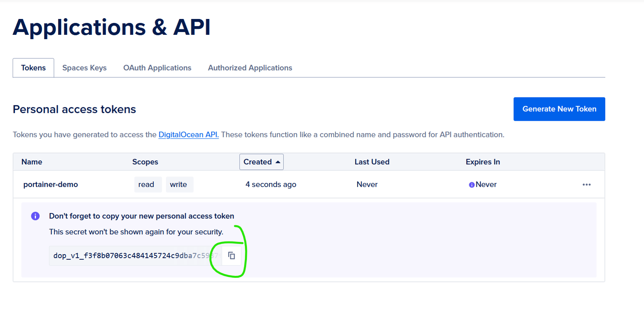Click the 4 seconds ago created timestamp
This screenshot has height=319, width=644.
(x=271, y=184)
